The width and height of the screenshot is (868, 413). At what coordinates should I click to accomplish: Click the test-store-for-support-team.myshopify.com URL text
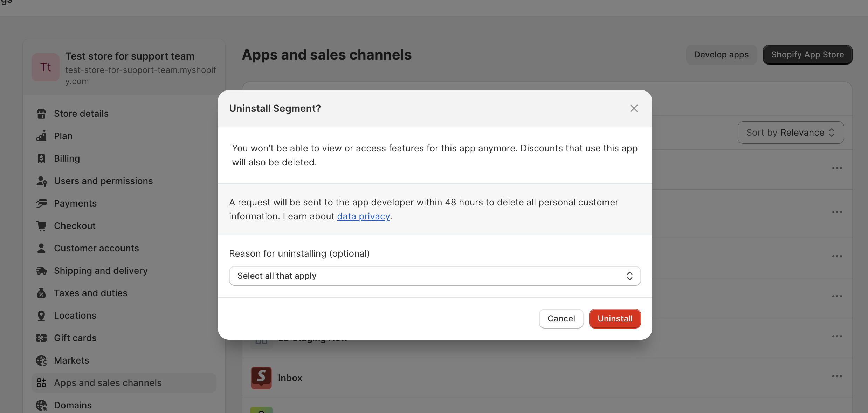pos(141,75)
